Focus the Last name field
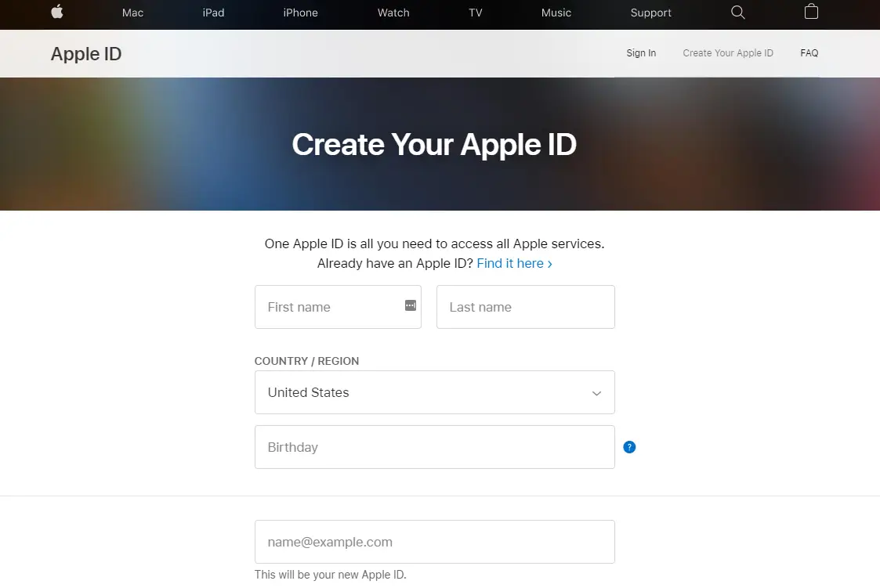Image resolution: width=880 pixels, height=588 pixels. tap(525, 307)
